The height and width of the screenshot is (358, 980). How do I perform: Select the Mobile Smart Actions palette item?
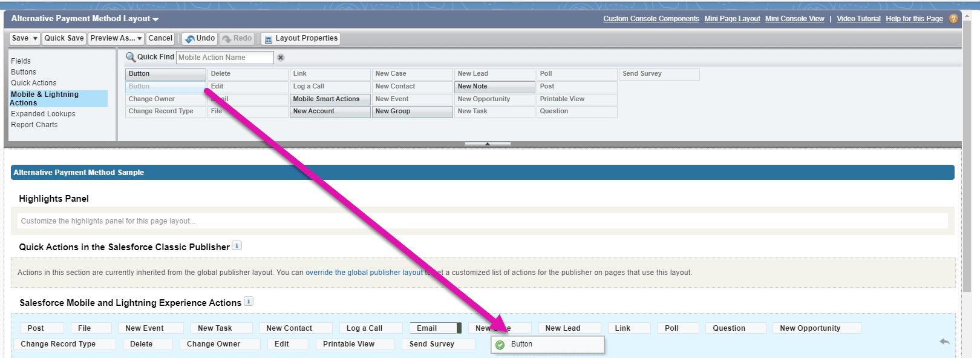(x=330, y=99)
